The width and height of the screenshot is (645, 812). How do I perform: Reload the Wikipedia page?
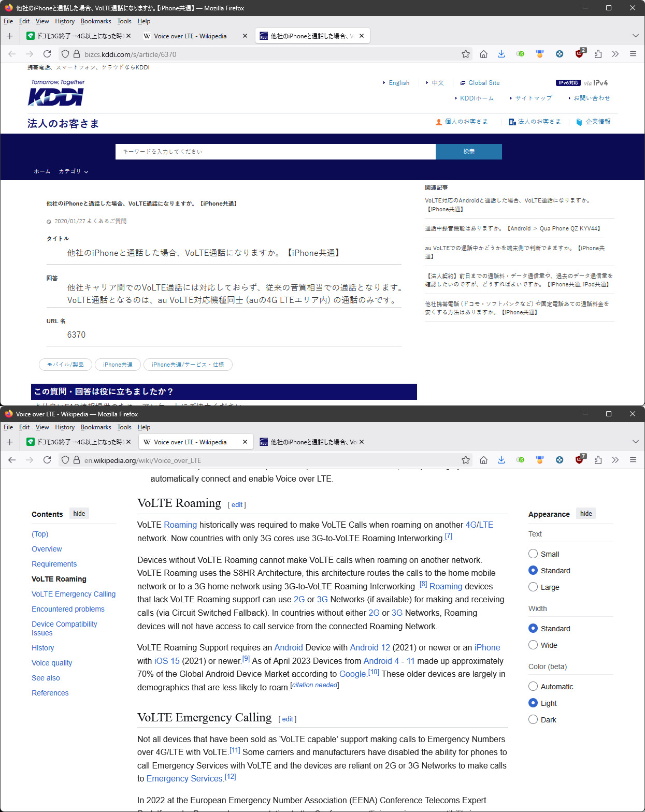click(47, 460)
